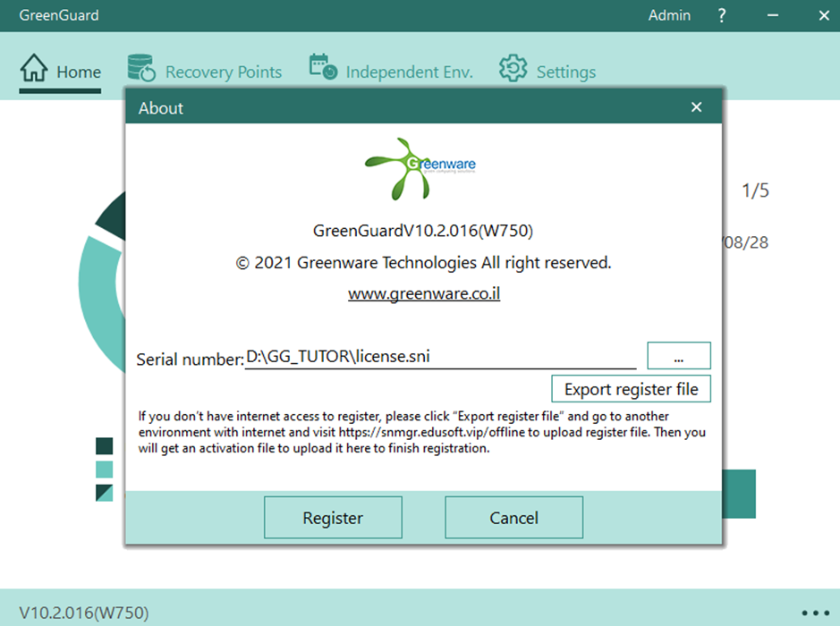Image resolution: width=840 pixels, height=626 pixels.
Task: Close the About dialog with X
Action: [697, 107]
